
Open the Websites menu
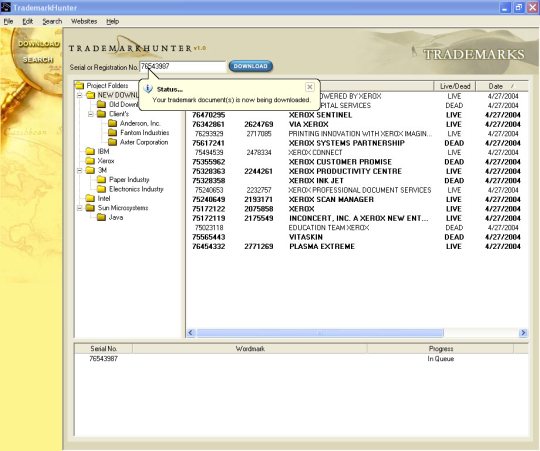click(84, 21)
